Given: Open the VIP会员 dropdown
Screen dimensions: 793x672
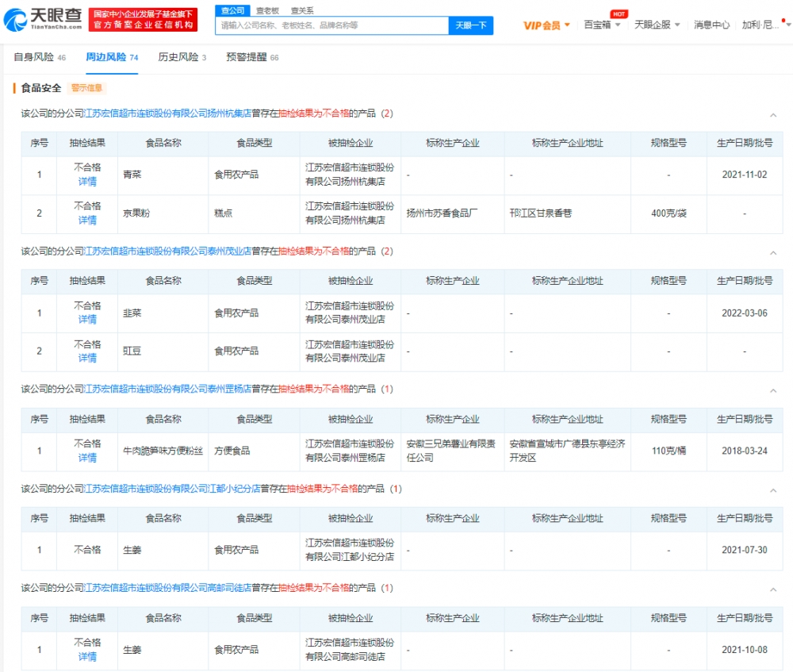Looking at the screenshot, I should 546,25.
